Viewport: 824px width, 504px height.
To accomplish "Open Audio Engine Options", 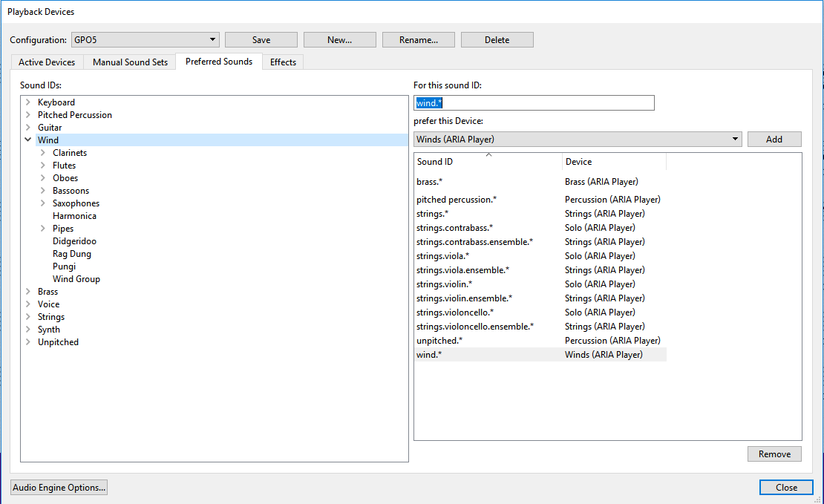I will [x=59, y=487].
